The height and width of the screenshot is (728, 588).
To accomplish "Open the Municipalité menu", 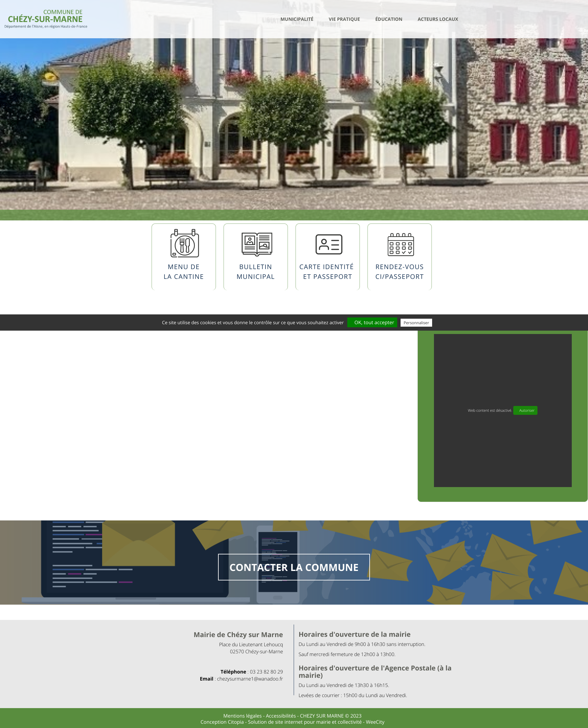I will (297, 19).
